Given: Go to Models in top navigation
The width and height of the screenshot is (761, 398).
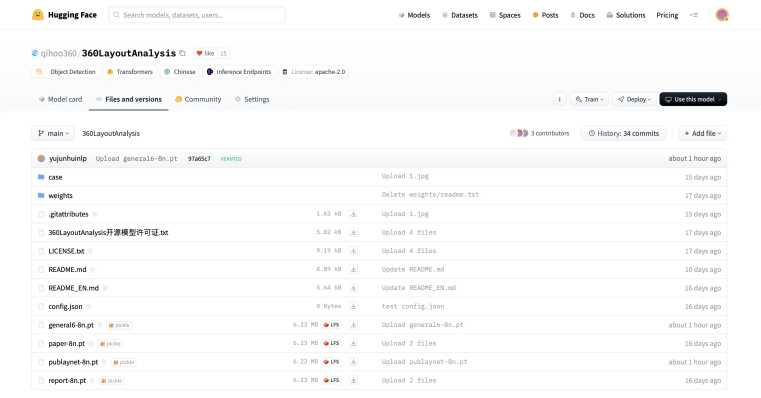Looking at the screenshot, I should (x=414, y=15).
